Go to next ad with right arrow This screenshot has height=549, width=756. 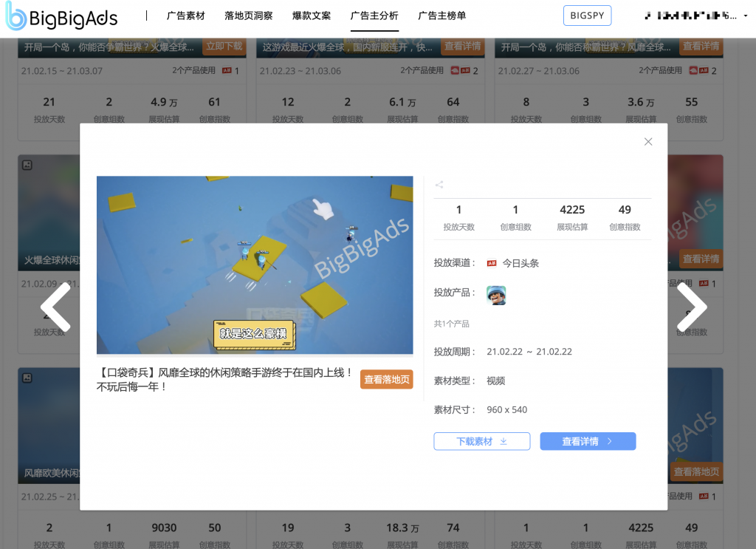pos(692,307)
